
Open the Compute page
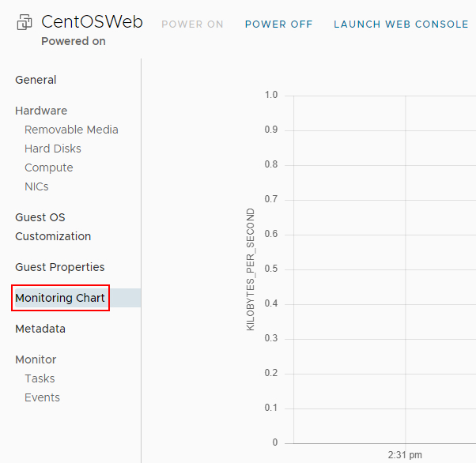[x=49, y=168]
